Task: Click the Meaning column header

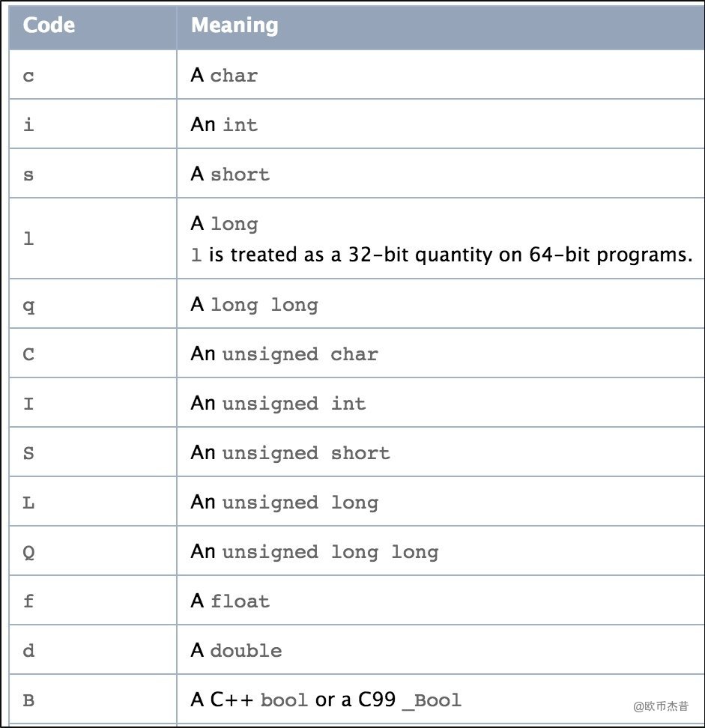Action: point(235,25)
